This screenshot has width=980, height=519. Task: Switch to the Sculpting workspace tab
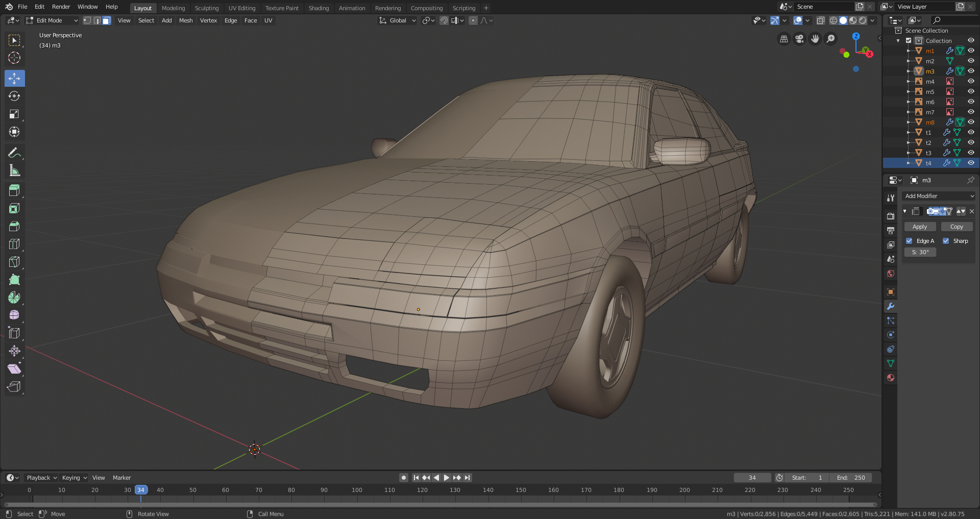(x=206, y=8)
